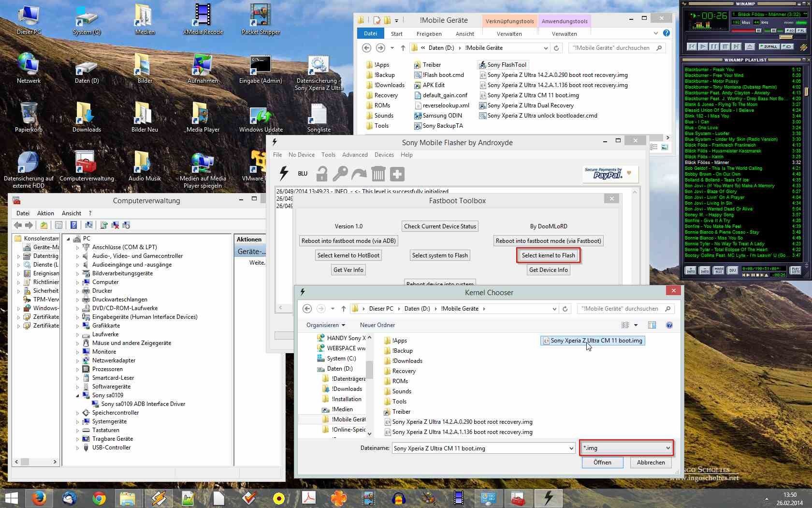Image resolution: width=812 pixels, height=508 pixels.
Task: Click the BLU bootloader unlock icon
Action: point(303,174)
